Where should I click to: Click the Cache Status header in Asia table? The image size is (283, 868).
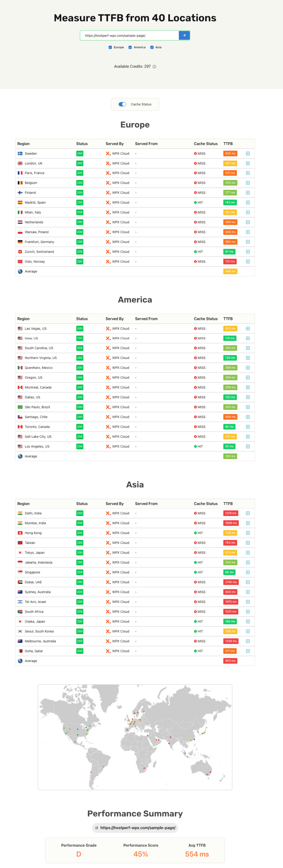[205, 504]
